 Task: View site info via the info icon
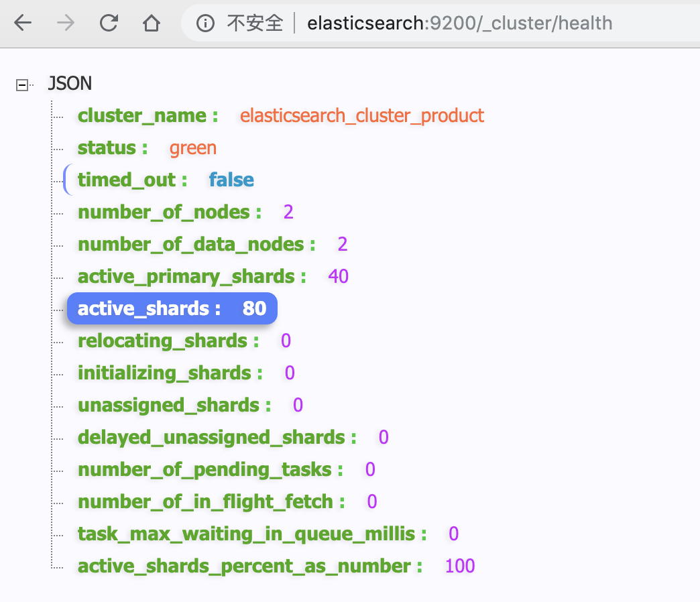[x=205, y=23]
